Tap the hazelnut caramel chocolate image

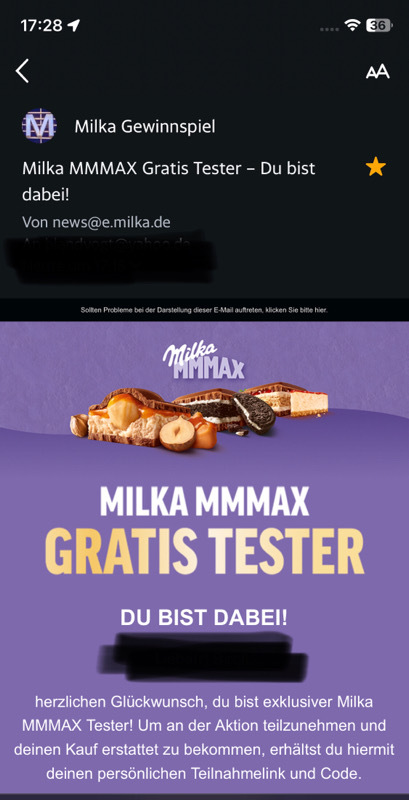pyautogui.click(x=143, y=419)
